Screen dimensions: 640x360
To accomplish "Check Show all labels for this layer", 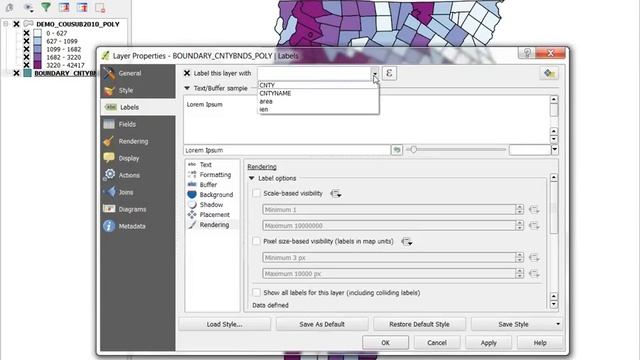I will click(256, 293).
